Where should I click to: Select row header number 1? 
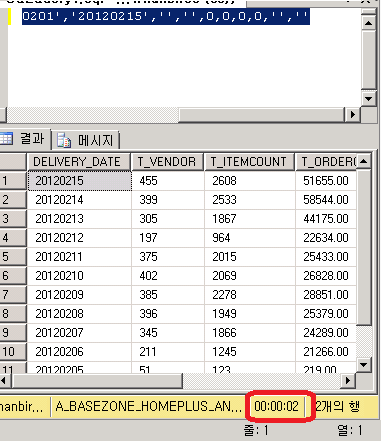(x=13, y=181)
